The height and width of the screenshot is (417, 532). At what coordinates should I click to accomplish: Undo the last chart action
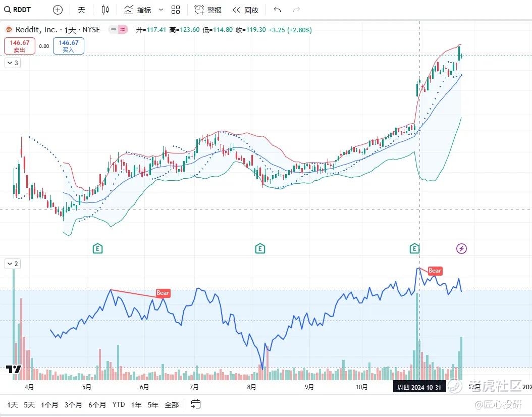coord(278,10)
